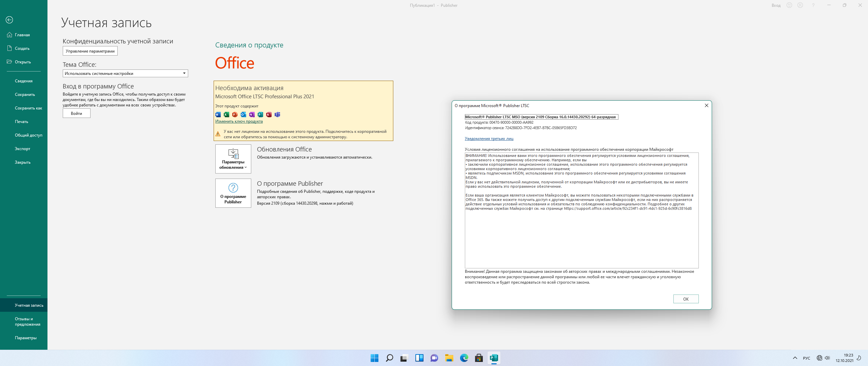This screenshot has width=868, height=366.
Task: Click OK in the About Publisher dialog
Action: pos(686,299)
